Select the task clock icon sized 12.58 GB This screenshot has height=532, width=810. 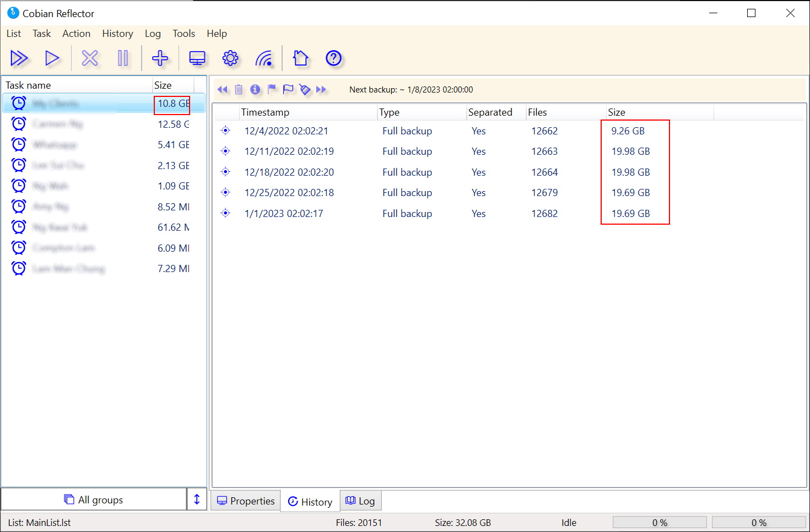pyautogui.click(x=19, y=123)
